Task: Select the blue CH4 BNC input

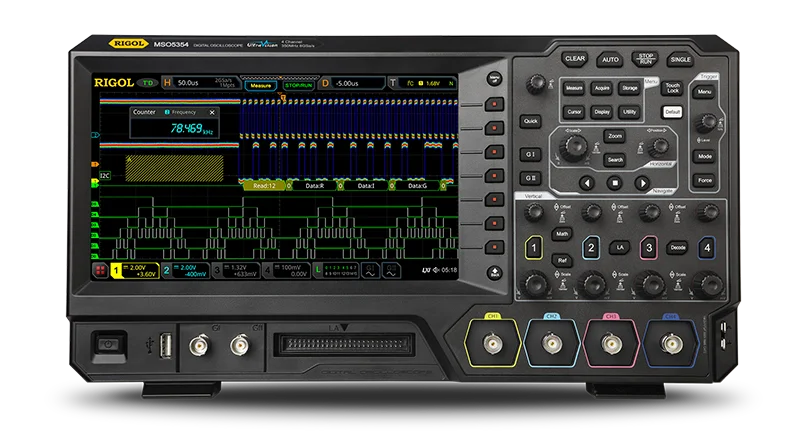Action: point(671,343)
